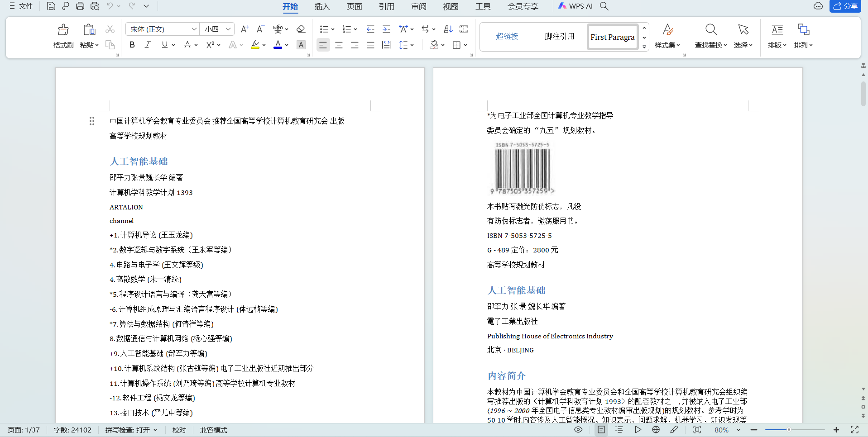
Task: Select left text alignment
Action: (x=323, y=45)
